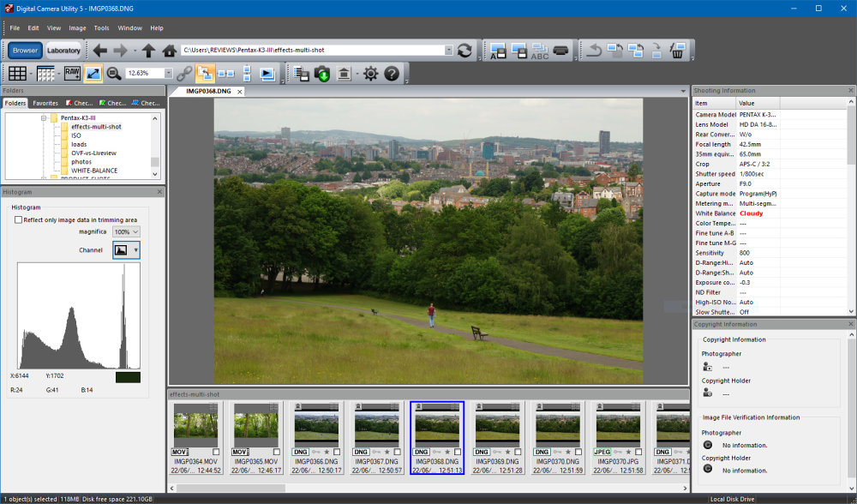Open the Edit menu

coord(33,28)
